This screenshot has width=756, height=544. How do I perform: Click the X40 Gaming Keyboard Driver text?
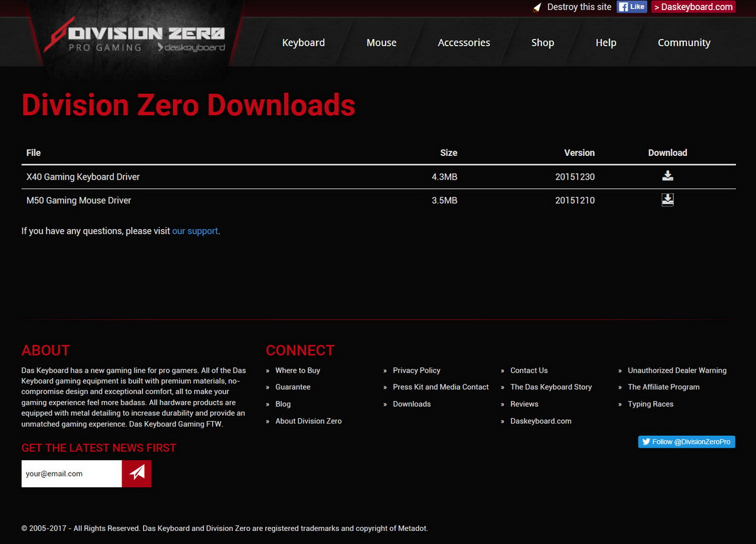pos(83,177)
